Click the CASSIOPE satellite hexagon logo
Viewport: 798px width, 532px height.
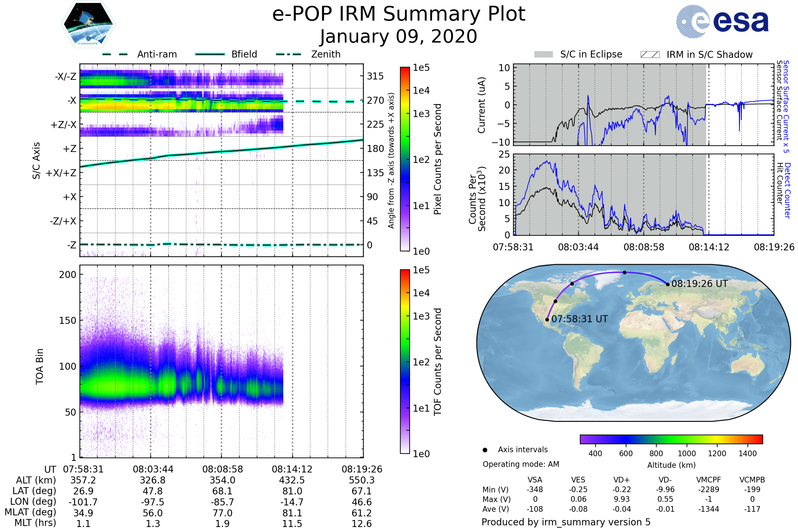coord(88,24)
